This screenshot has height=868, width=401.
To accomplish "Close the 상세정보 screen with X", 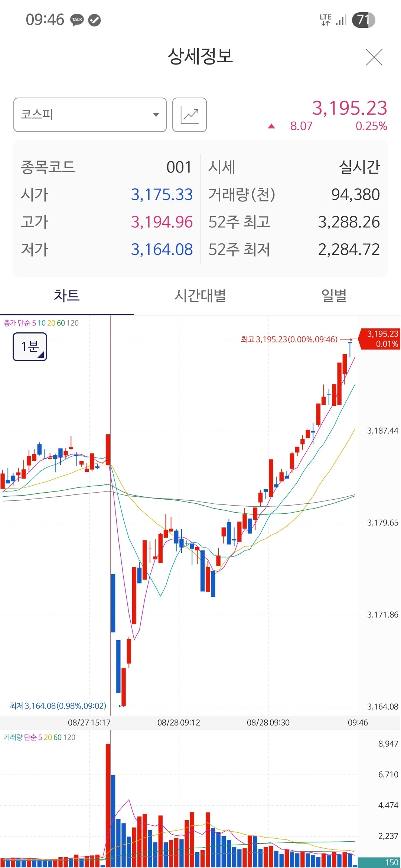I will click(x=374, y=57).
